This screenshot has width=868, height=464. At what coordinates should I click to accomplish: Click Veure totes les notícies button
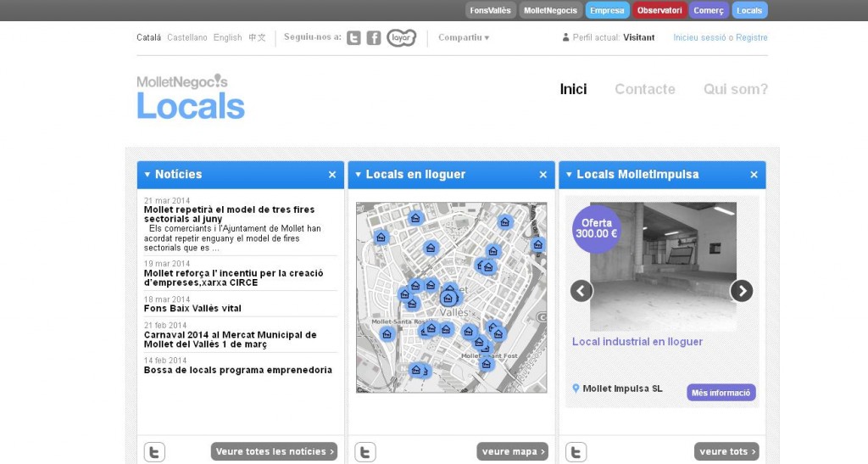coord(274,451)
